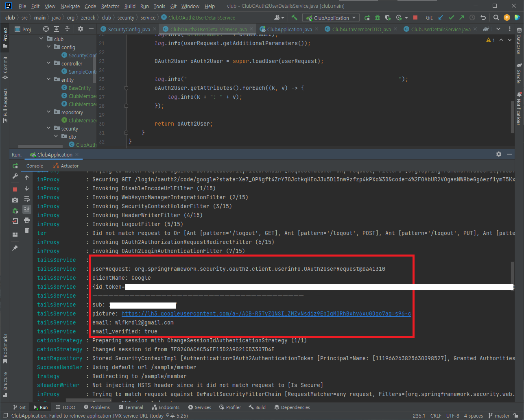Open Project panel gear options
524x420 pixels.
(x=80, y=29)
